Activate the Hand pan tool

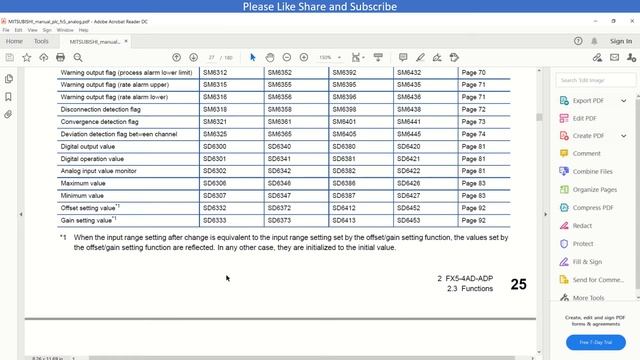tap(270, 58)
